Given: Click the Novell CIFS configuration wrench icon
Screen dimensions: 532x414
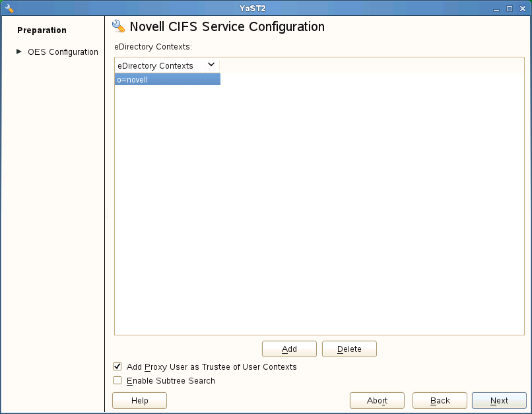Looking at the screenshot, I should (119, 26).
